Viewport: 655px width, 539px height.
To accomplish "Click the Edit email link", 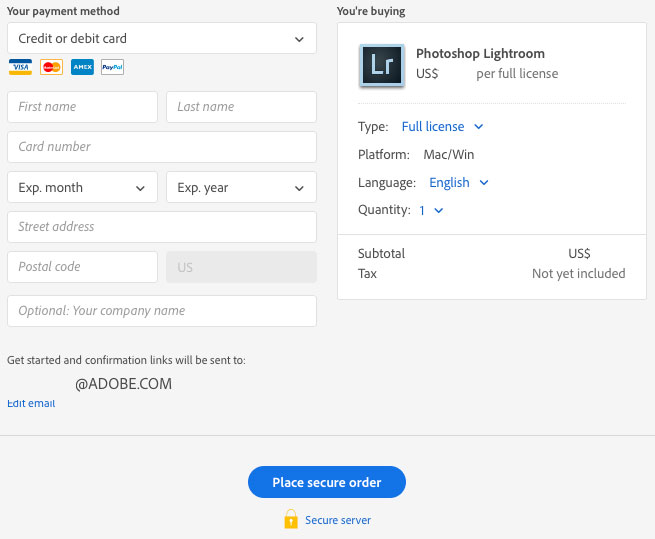I will click(31, 403).
